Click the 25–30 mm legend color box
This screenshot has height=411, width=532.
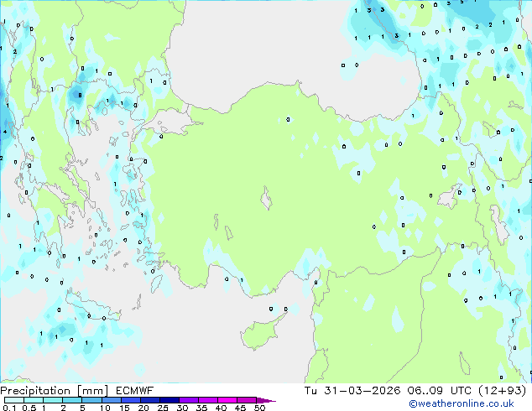click(170, 400)
